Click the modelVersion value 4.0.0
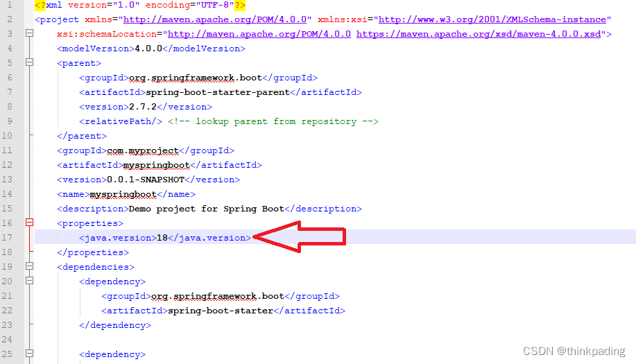 [x=148, y=49]
